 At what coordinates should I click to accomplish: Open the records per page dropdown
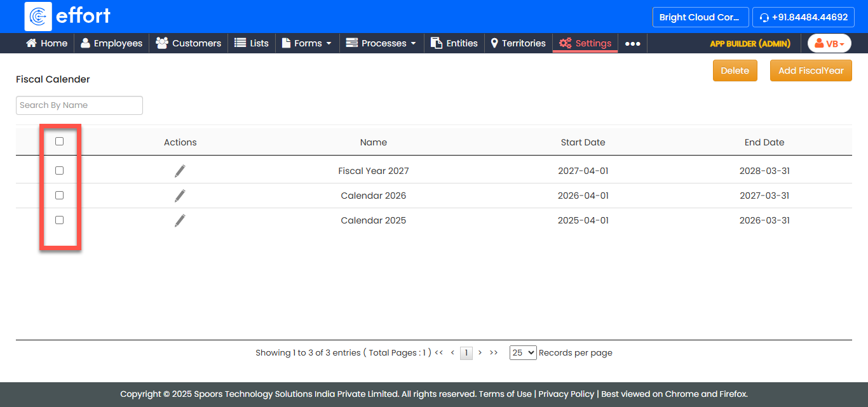coord(523,352)
